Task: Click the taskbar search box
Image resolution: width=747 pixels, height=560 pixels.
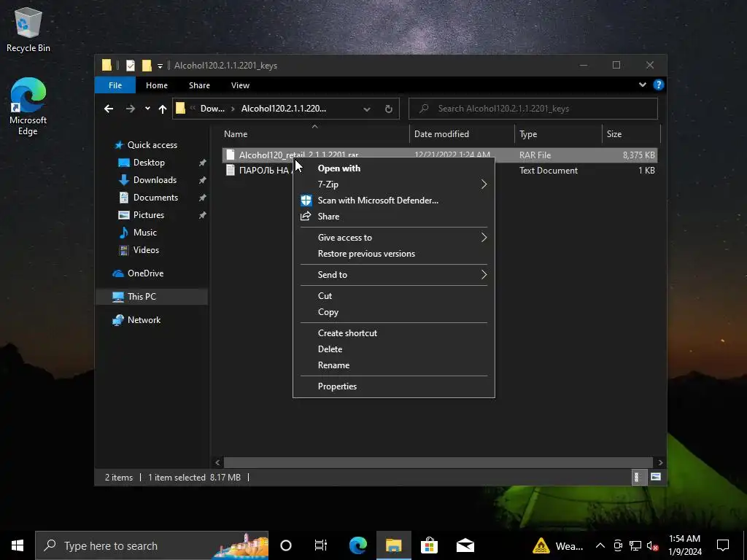Action: pyautogui.click(x=152, y=545)
